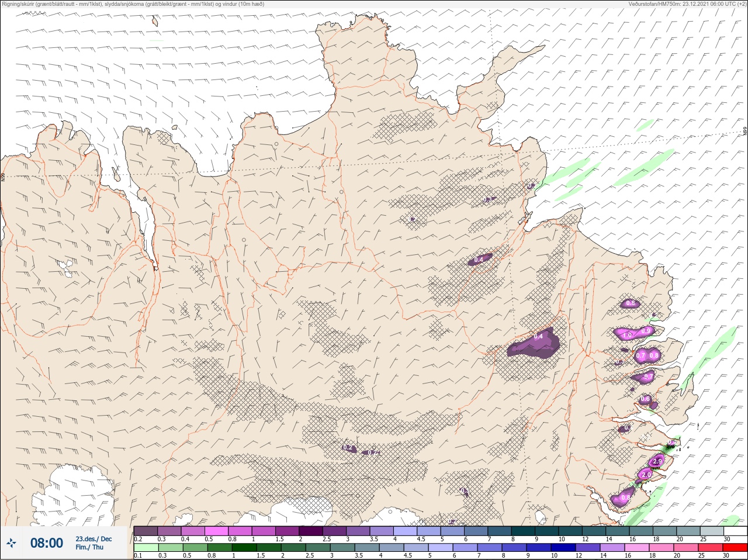Select the 0.2 swatch in upper legend row

point(146,531)
